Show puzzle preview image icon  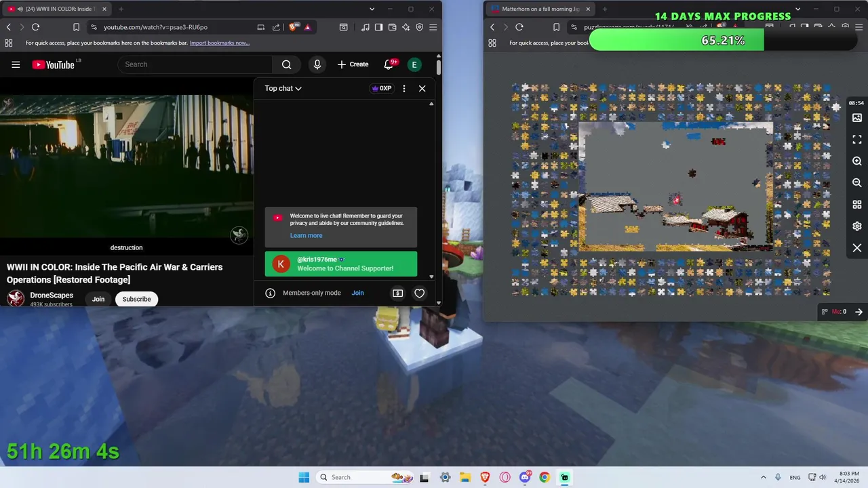coord(857,118)
